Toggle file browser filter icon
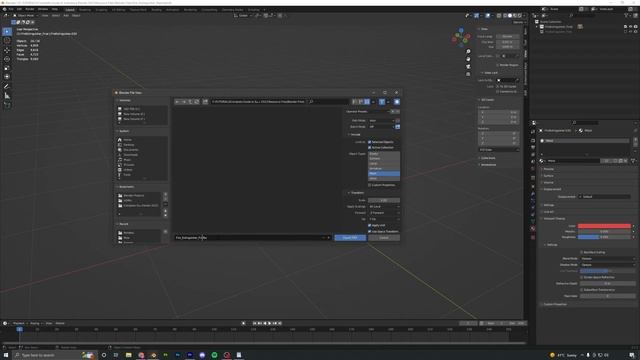The image size is (640, 360). pos(382,102)
